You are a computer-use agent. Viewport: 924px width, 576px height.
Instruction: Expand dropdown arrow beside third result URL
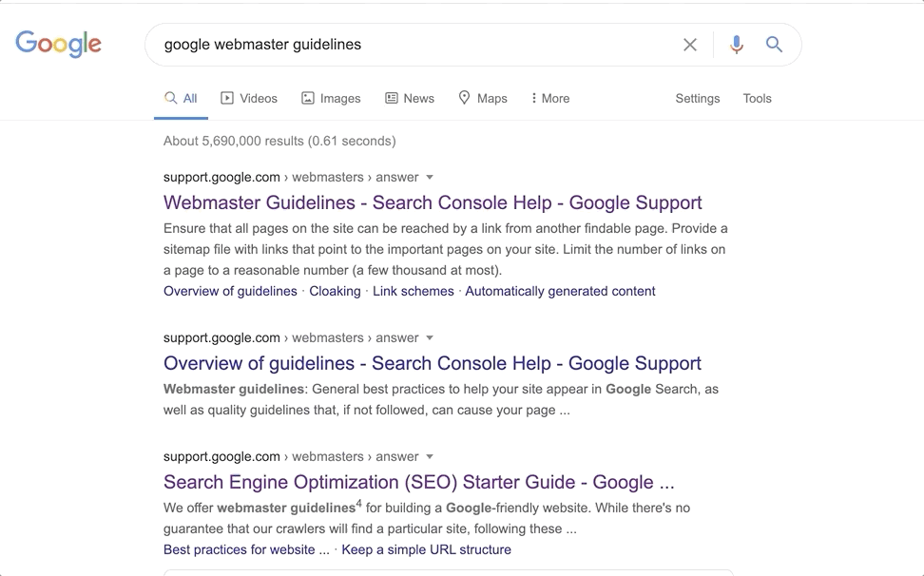pyautogui.click(x=430, y=456)
